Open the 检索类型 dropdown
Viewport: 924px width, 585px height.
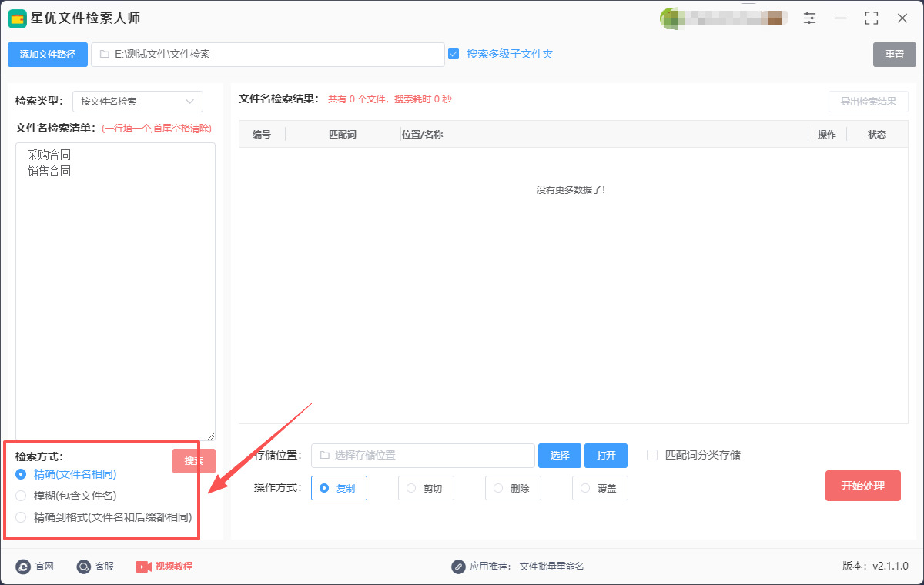[138, 102]
